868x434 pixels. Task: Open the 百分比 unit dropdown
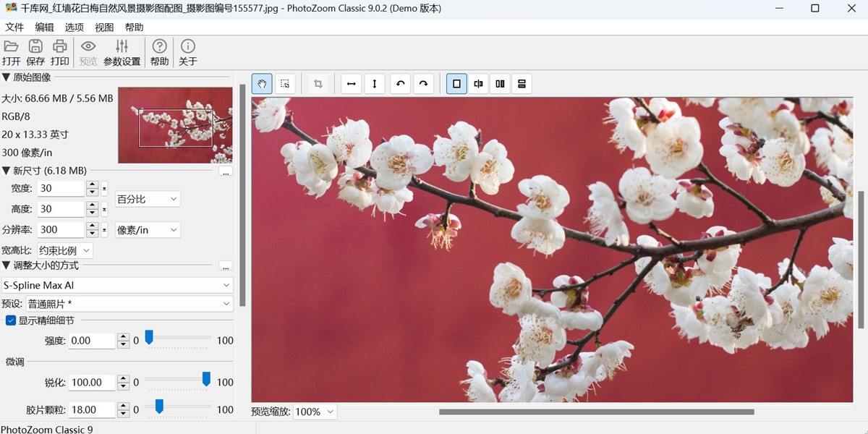[147, 198]
